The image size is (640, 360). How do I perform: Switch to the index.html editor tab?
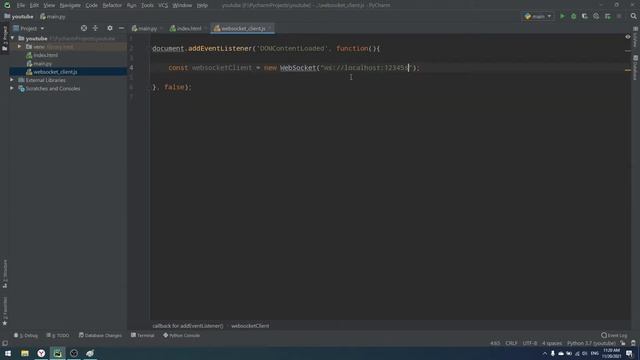tap(188, 29)
